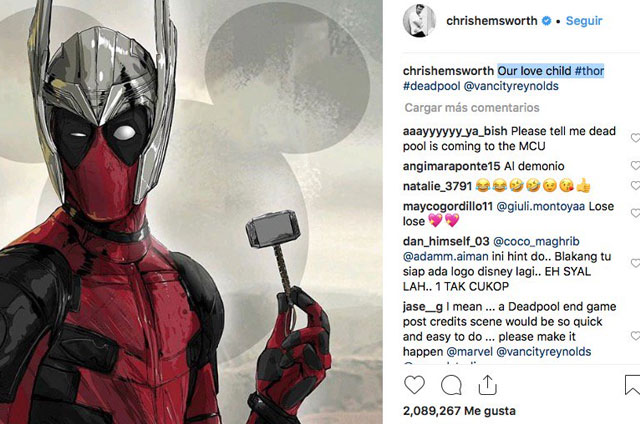
Task: Like jase__g's comment heart
Action: pyautogui.click(x=635, y=336)
